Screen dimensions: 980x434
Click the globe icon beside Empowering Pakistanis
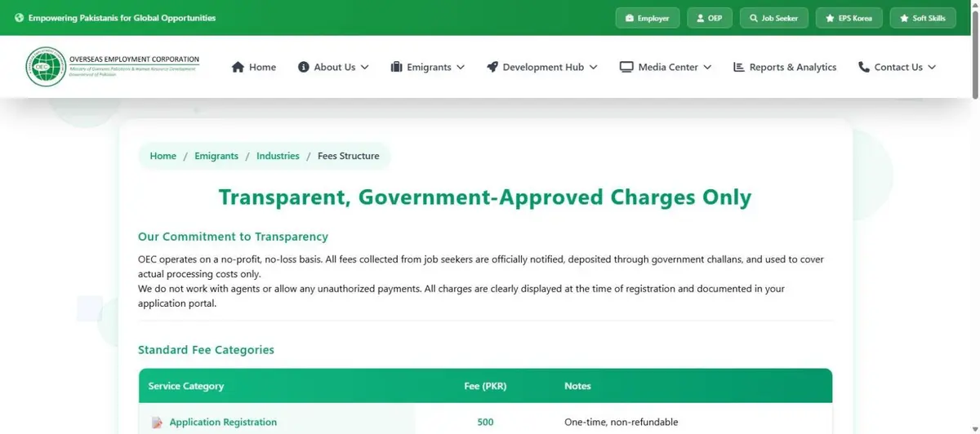tap(20, 18)
